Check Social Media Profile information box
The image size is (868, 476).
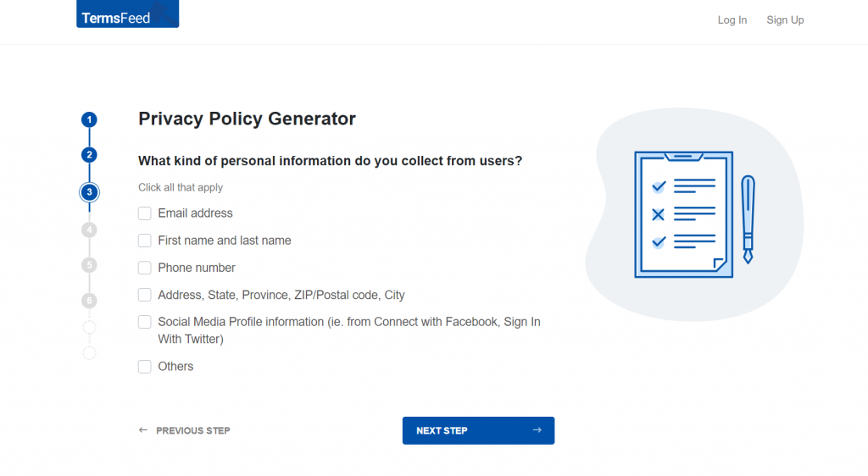144,322
